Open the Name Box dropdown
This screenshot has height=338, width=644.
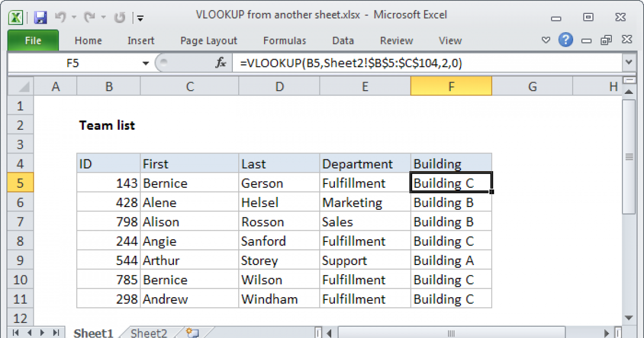(145, 63)
